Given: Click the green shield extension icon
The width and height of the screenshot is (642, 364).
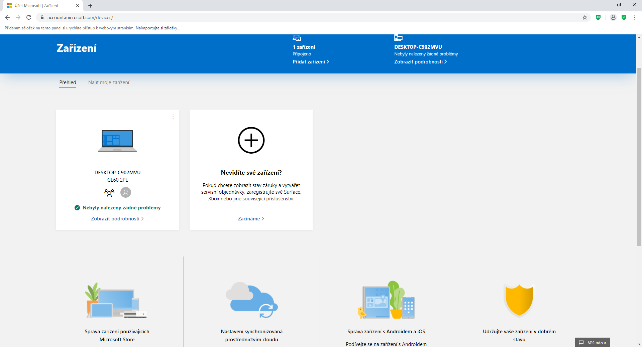Looking at the screenshot, I should pos(624,17).
